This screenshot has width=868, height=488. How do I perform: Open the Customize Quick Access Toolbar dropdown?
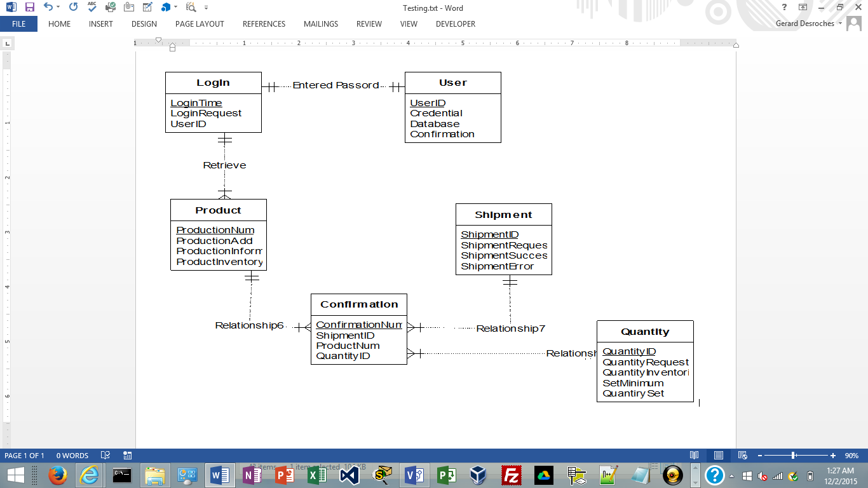[205, 8]
